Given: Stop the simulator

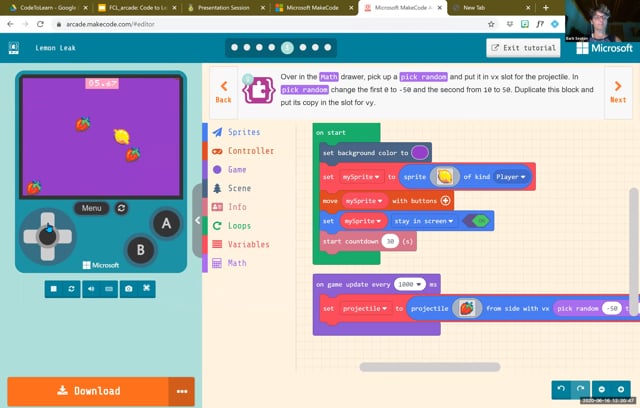Looking at the screenshot, I should click(53, 289).
